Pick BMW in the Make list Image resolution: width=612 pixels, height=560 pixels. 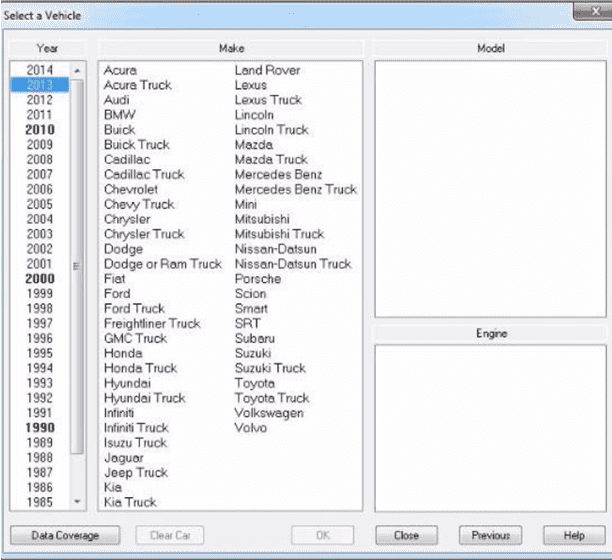tap(120, 115)
